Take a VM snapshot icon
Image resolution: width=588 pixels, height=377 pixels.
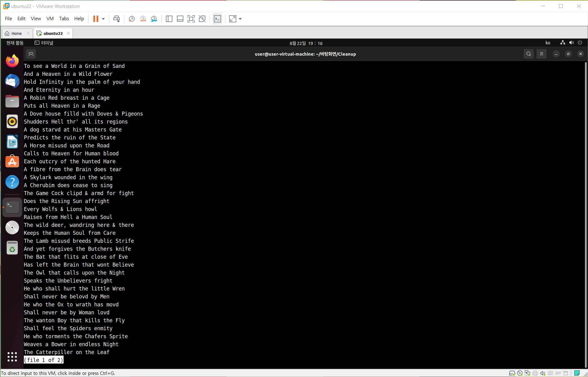[132, 19]
